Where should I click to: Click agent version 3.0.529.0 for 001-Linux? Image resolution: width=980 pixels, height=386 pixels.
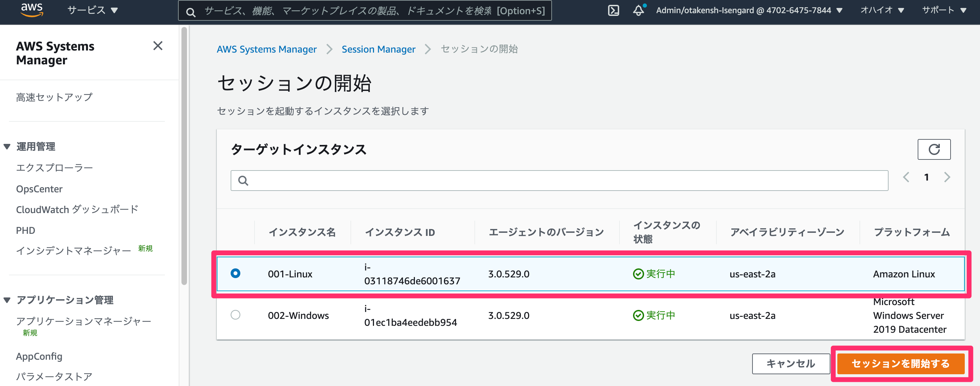tap(509, 274)
